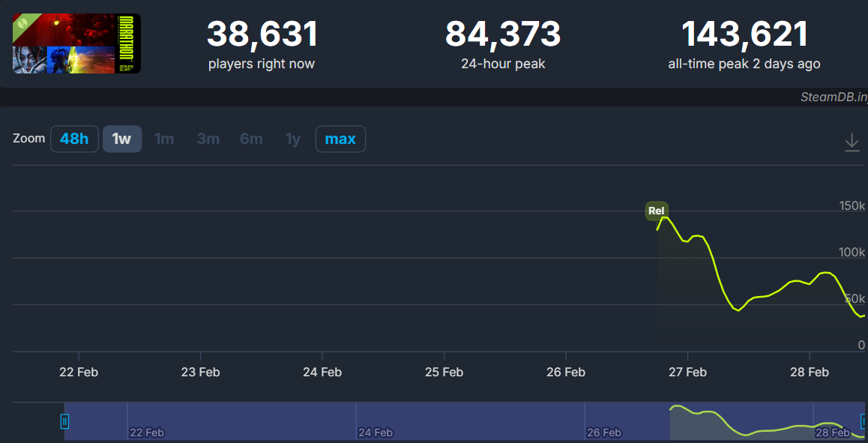Click the 28 Feb axis label on main chart
Viewport: 868px width, 443px height.
coord(810,372)
